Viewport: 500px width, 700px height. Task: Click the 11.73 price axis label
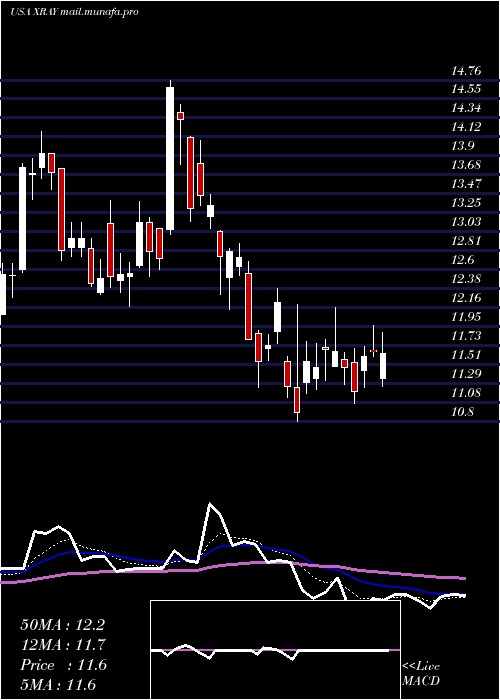tap(466, 336)
